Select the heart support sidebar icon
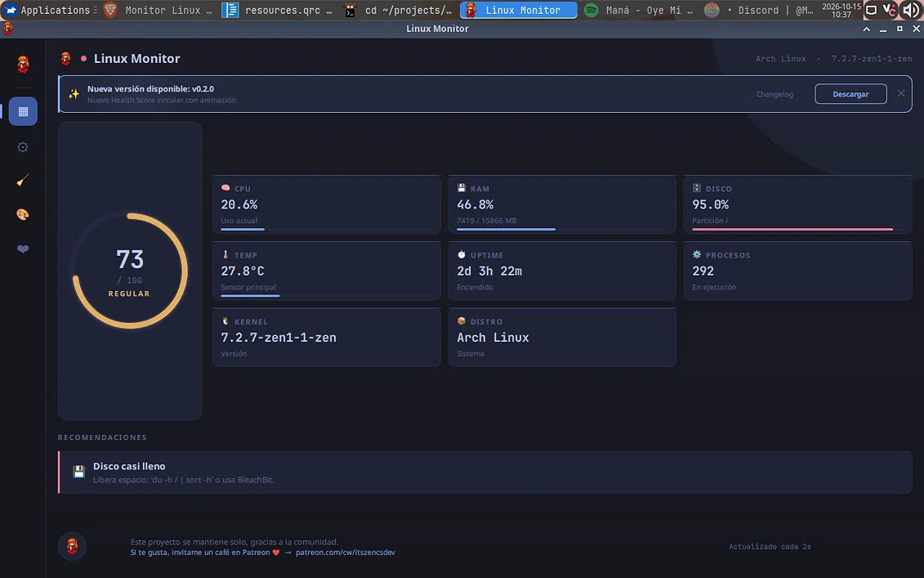The width and height of the screenshot is (924, 578). pos(23,249)
